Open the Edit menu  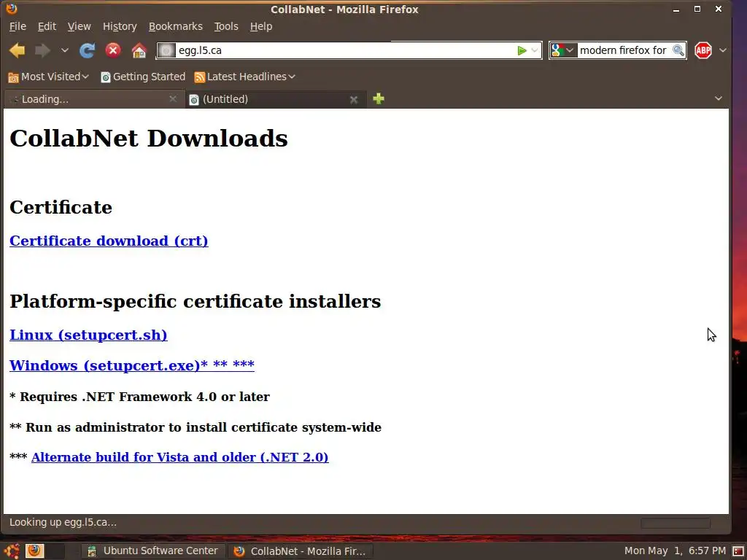coord(47,26)
